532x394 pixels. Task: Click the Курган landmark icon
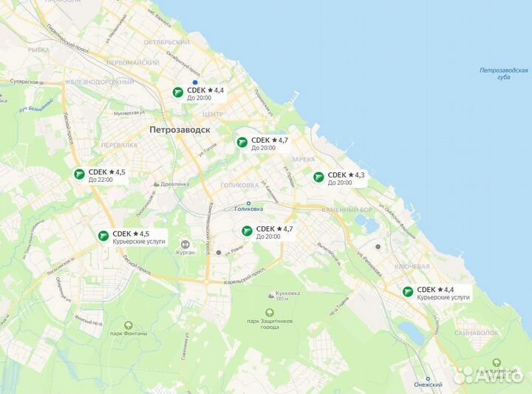click(185, 245)
